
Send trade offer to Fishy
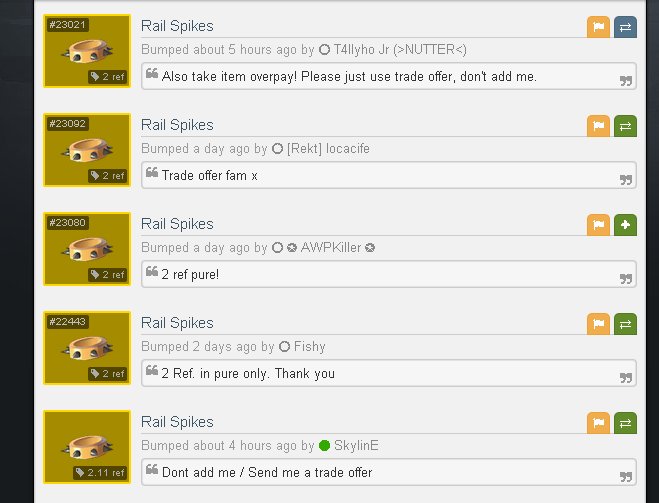(625, 324)
